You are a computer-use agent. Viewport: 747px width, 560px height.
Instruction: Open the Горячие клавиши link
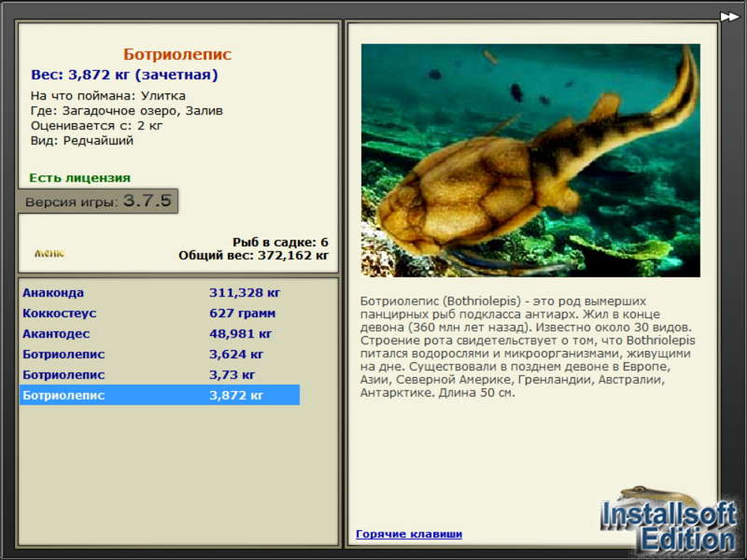[x=409, y=534]
